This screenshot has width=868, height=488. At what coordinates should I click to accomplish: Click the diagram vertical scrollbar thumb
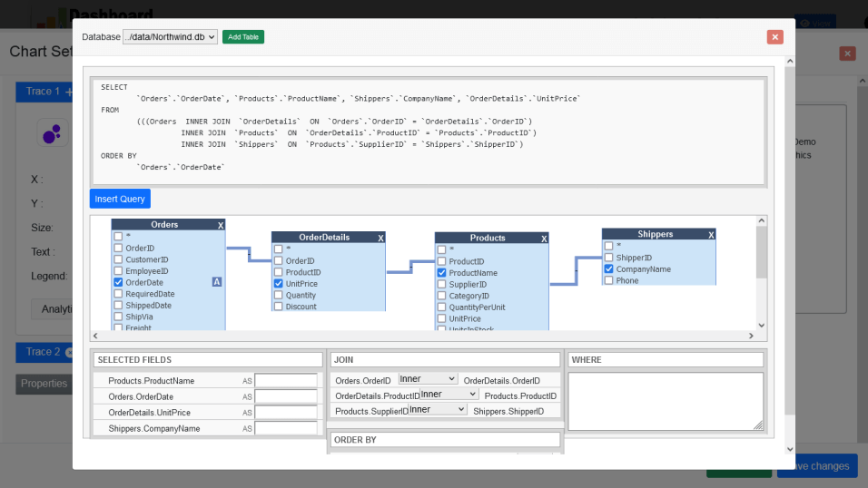coord(761,252)
